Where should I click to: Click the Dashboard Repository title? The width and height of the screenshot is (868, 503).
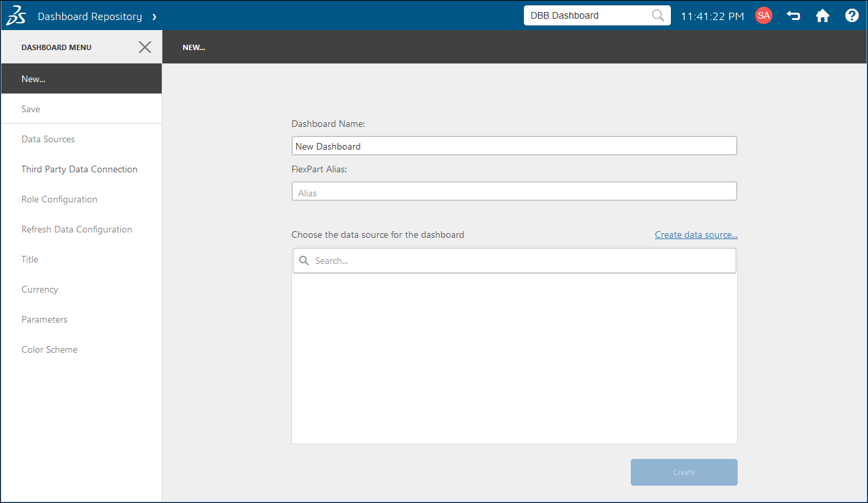click(x=90, y=16)
